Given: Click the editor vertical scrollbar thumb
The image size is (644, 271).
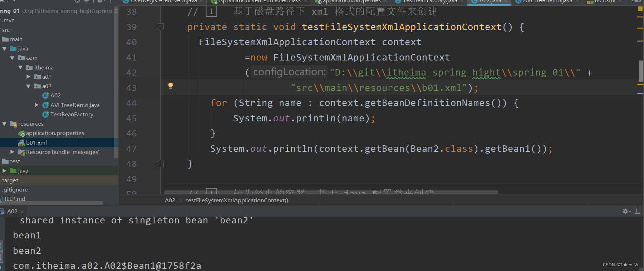Looking at the screenshot, I should (641, 71).
